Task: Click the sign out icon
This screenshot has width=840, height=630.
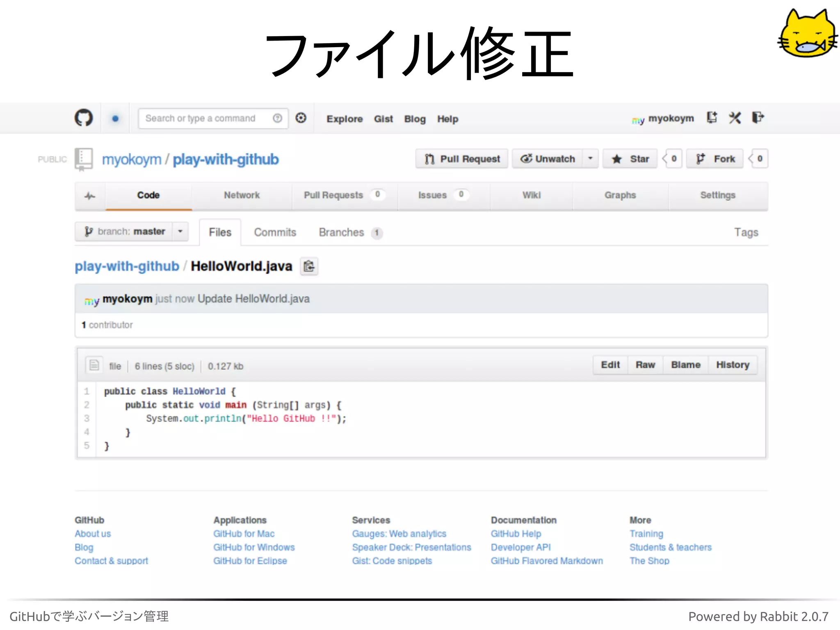Action: [x=757, y=118]
